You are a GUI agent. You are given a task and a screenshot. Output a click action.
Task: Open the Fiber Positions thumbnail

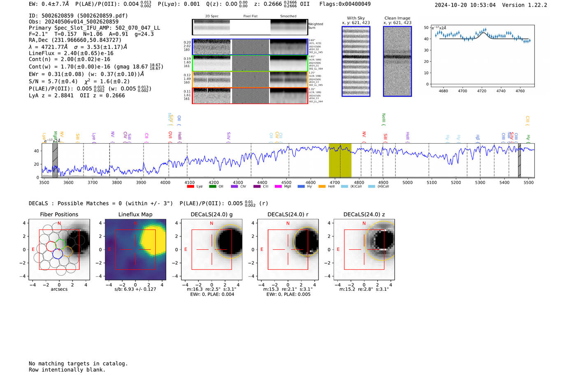click(x=59, y=250)
